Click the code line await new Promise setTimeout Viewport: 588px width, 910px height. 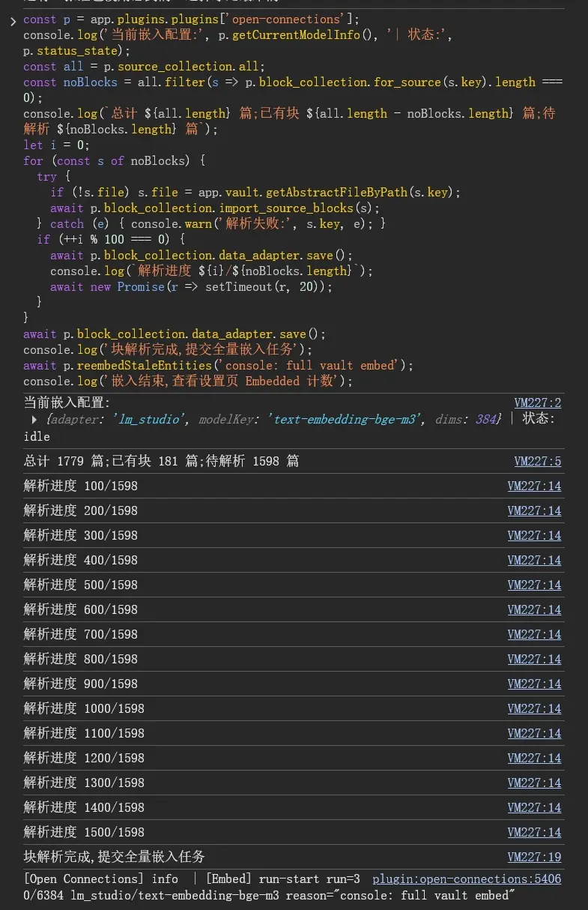pos(191,287)
